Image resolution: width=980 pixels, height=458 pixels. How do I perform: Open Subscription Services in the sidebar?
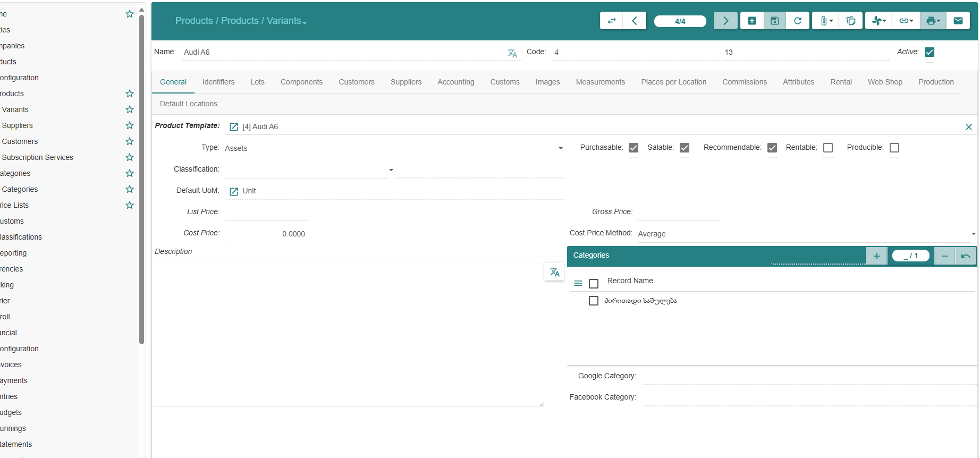pyautogui.click(x=38, y=157)
